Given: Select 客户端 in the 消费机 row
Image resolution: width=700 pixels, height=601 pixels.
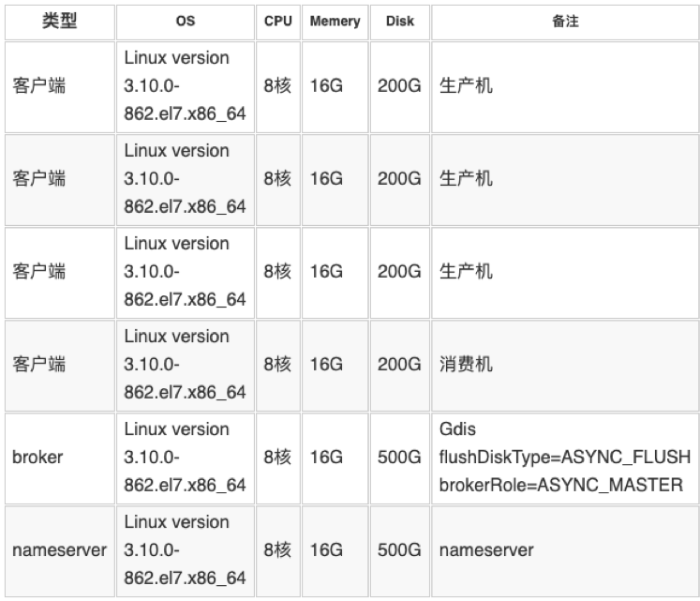Looking at the screenshot, I should (x=39, y=365).
